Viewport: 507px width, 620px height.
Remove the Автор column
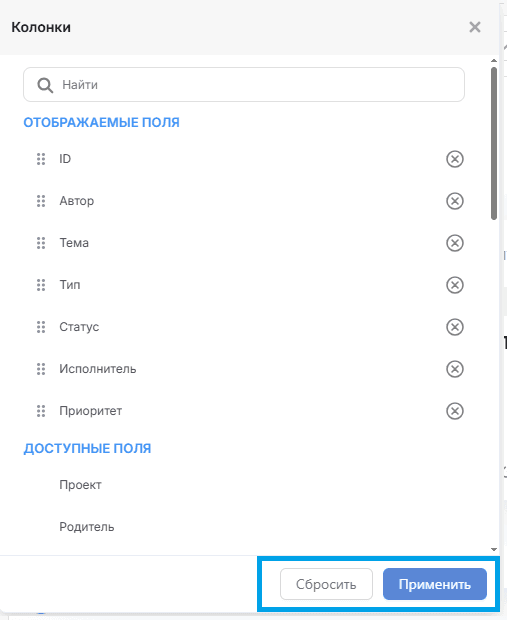tap(455, 201)
